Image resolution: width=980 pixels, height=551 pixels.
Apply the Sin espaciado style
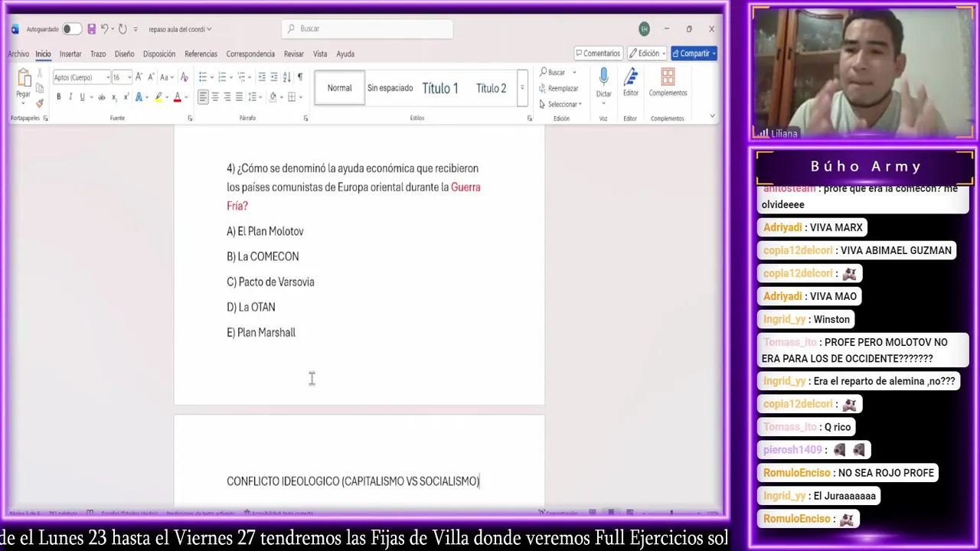(390, 88)
